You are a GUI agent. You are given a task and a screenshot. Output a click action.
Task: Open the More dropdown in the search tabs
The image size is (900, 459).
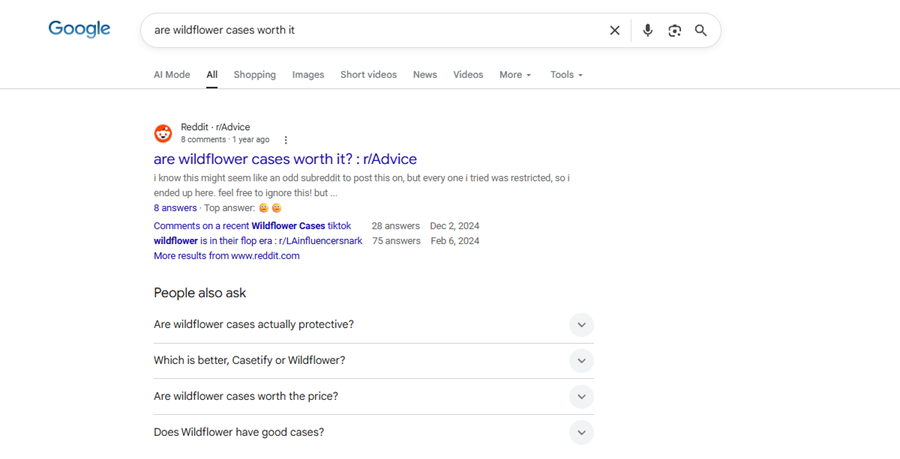tap(515, 75)
